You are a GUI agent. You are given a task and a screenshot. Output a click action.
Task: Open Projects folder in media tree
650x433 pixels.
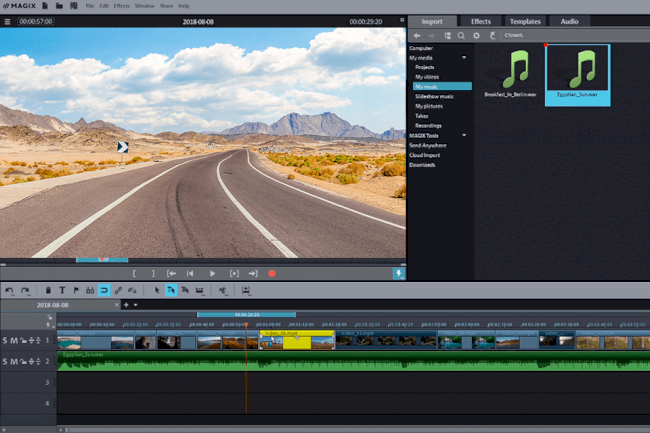(x=424, y=67)
